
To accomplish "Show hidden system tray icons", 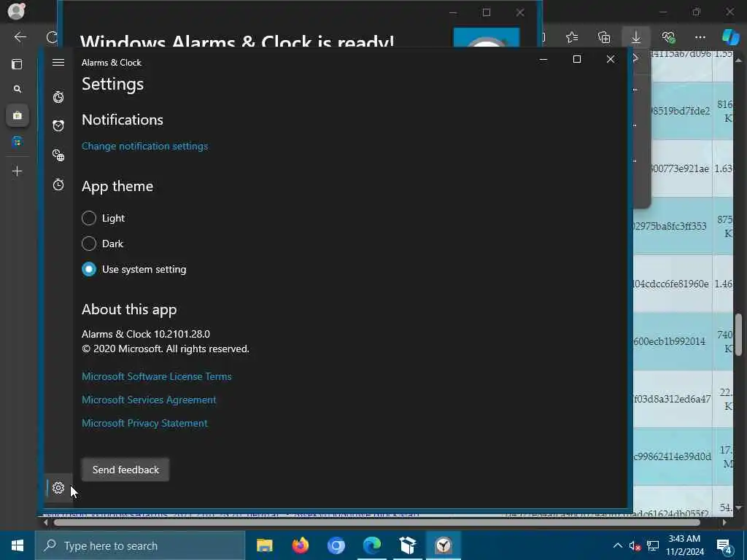I will (x=617, y=545).
